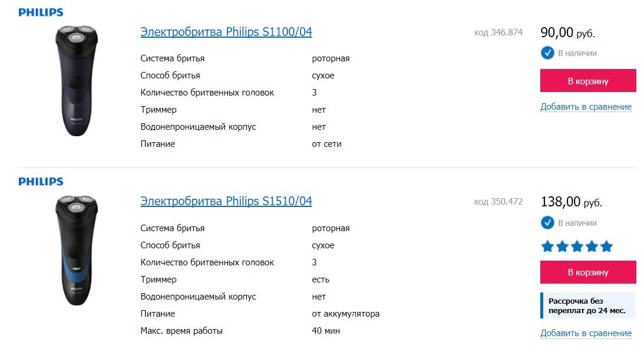This screenshot has height=355, width=644.
Task: Add S1510/04 to comparison
Action: tap(586, 333)
